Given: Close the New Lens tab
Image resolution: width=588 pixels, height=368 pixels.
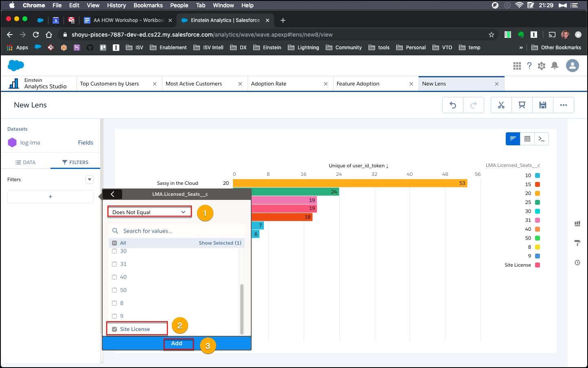Looking at the screenshot, I should (x=497, y=84).
